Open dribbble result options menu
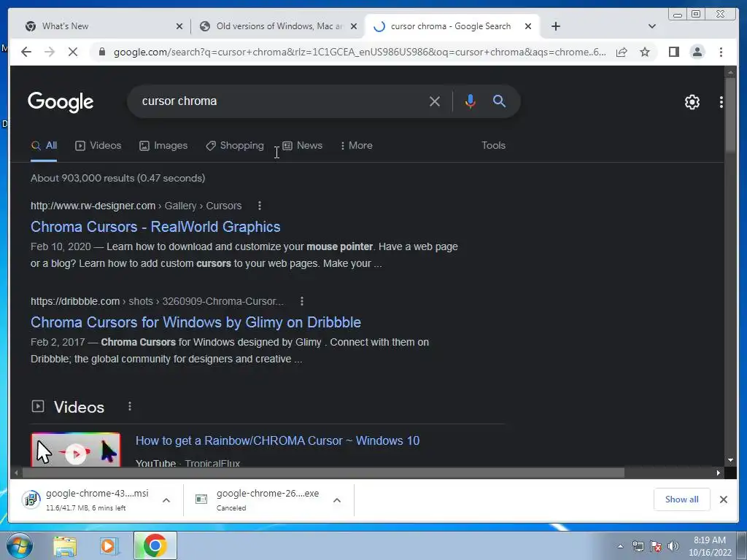Screen dimensions: 747x560 coord(301,301)
